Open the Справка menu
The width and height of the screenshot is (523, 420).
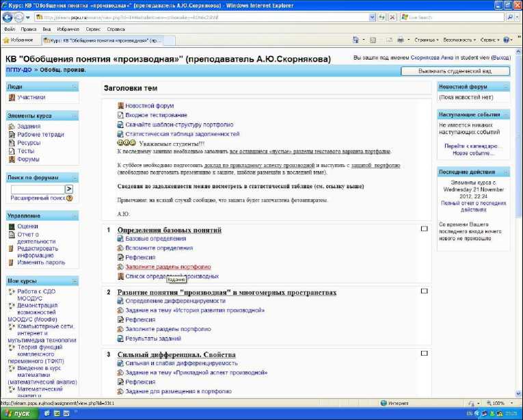coord(116,29)
